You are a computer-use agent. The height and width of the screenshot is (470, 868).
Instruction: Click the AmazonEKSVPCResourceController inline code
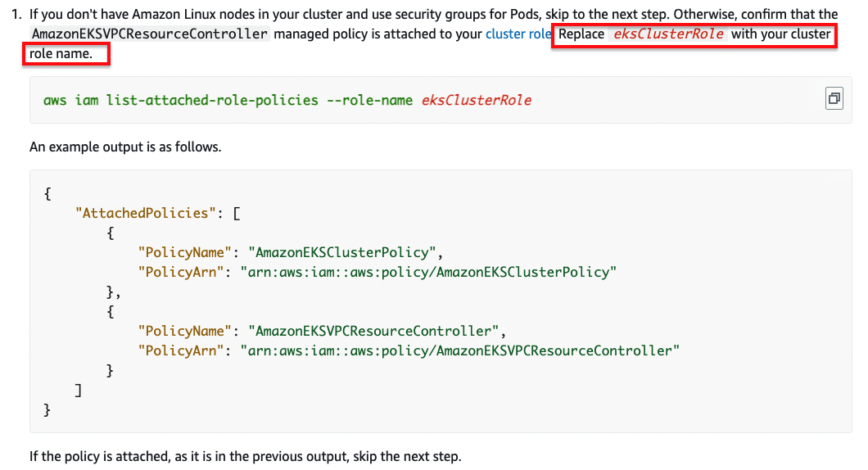[x=150, y=34]
